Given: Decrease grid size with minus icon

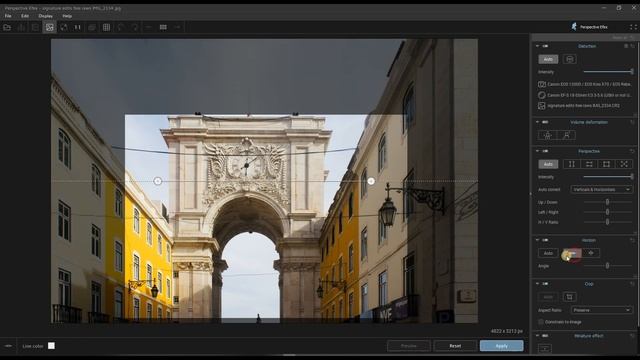Looking at the screenshot, I should click(149, 27).
